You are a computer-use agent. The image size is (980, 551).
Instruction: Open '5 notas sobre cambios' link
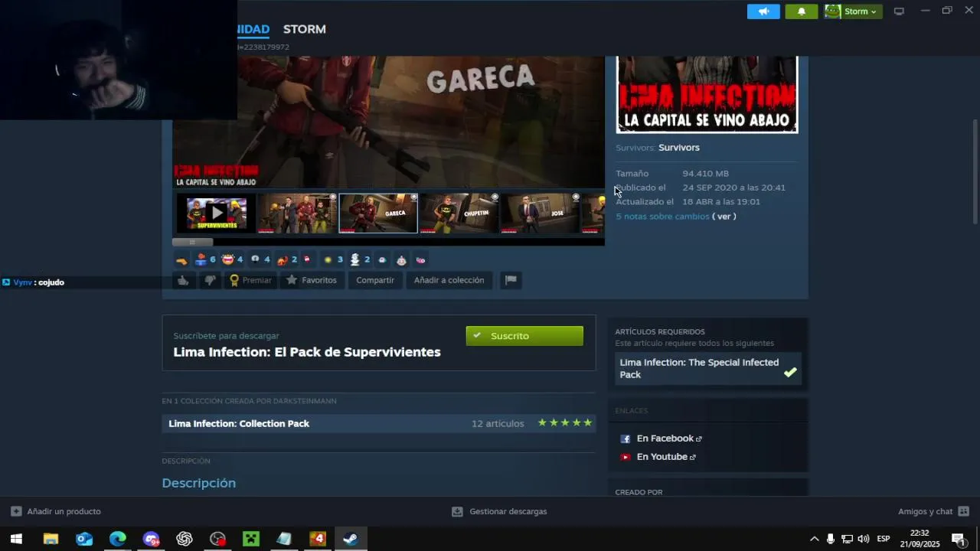coord(662,217)
